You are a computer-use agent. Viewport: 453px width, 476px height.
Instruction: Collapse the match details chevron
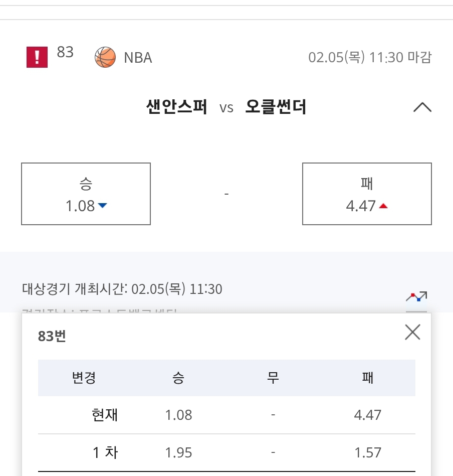(422, 107)
